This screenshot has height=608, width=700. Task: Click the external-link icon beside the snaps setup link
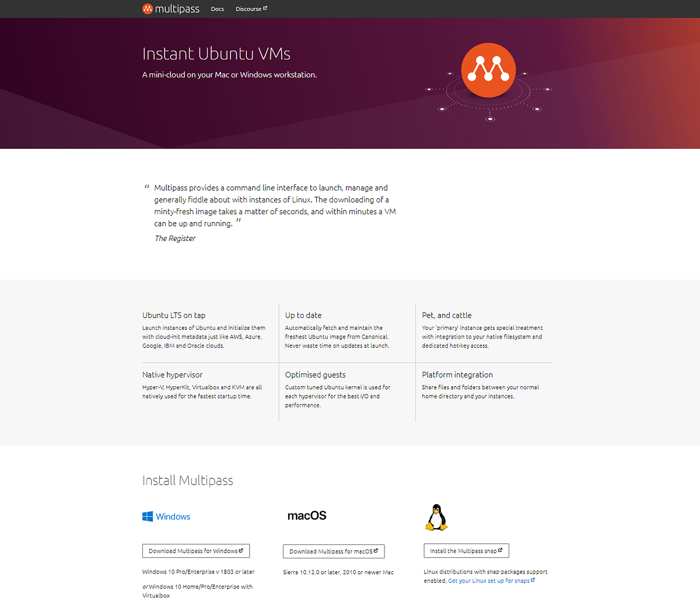[x=534, y=580]
